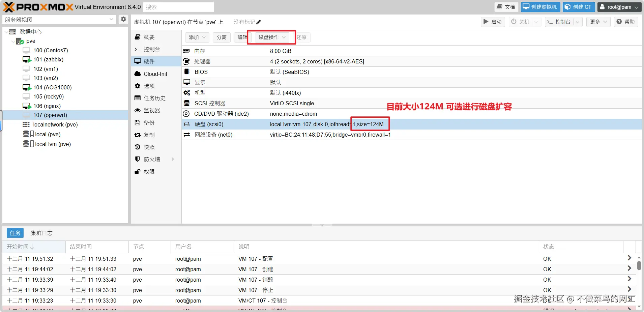Screen dimensions: 644x312
Task: Click the datacenter 数据中心 icon
Action: (12, 32)
